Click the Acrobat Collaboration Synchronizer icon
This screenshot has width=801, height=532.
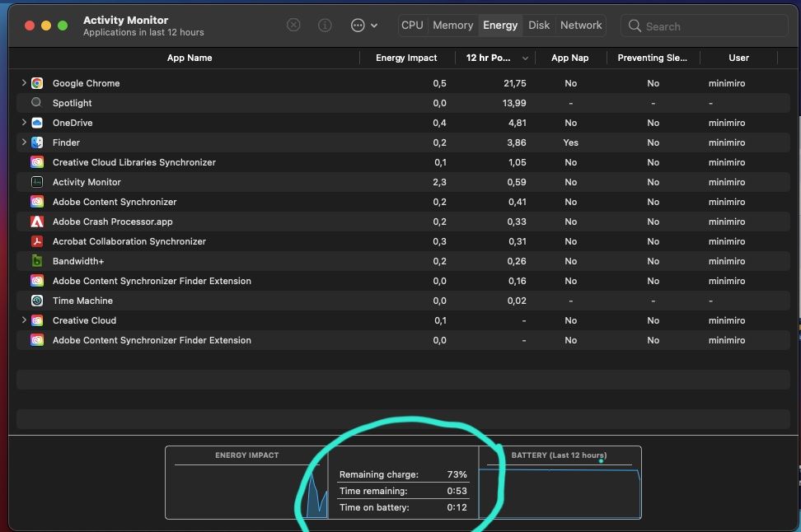tap(37, 241)
